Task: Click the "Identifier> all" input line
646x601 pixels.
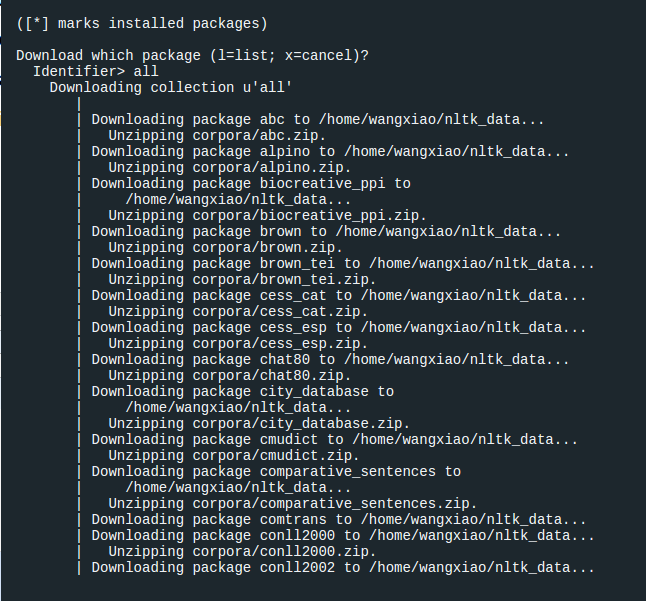Action: click(x=95, y=71)
